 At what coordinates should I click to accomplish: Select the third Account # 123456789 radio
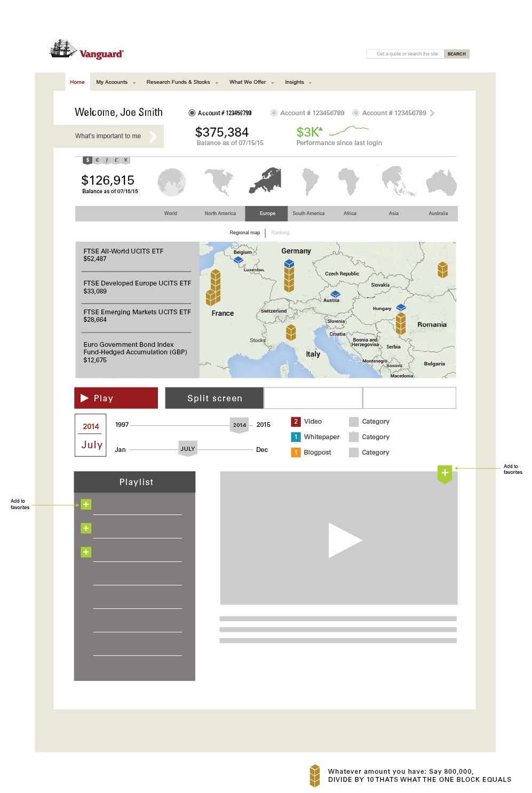356,113
